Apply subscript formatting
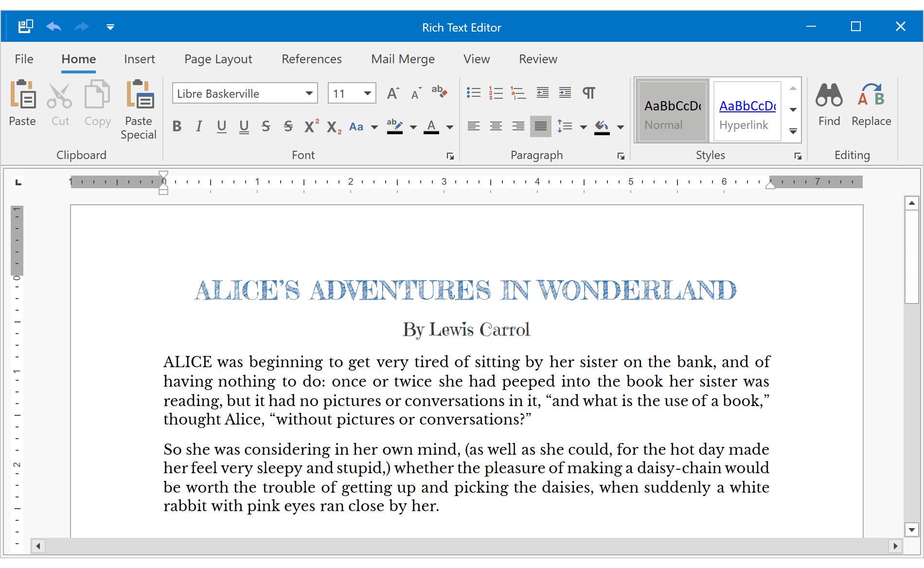Viewport: 924px width, 568px height. point(333,126)
